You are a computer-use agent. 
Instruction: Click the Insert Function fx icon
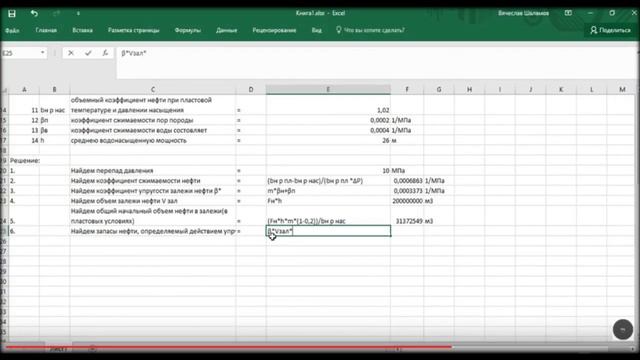[x=105, y=53]
